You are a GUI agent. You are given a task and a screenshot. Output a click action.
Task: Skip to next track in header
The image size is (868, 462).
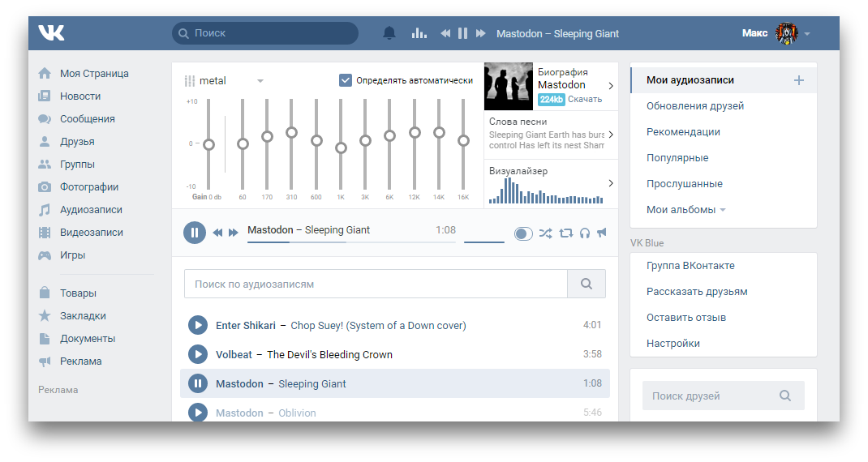point(480,33)
